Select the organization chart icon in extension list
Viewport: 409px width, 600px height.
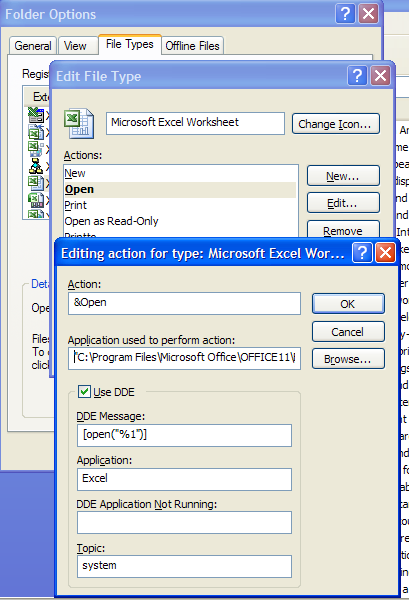[36, 166]
